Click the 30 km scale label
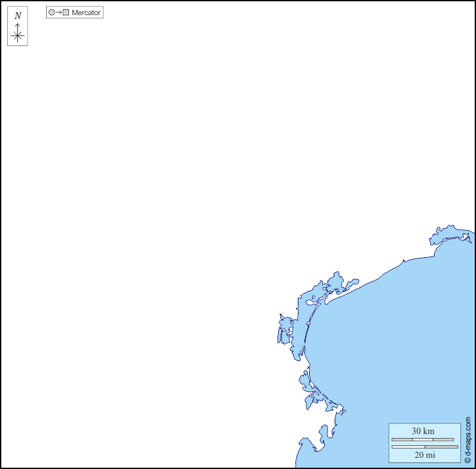Image resolution: width=476 pixels, height=469 pixels. (x=423, y=431)
